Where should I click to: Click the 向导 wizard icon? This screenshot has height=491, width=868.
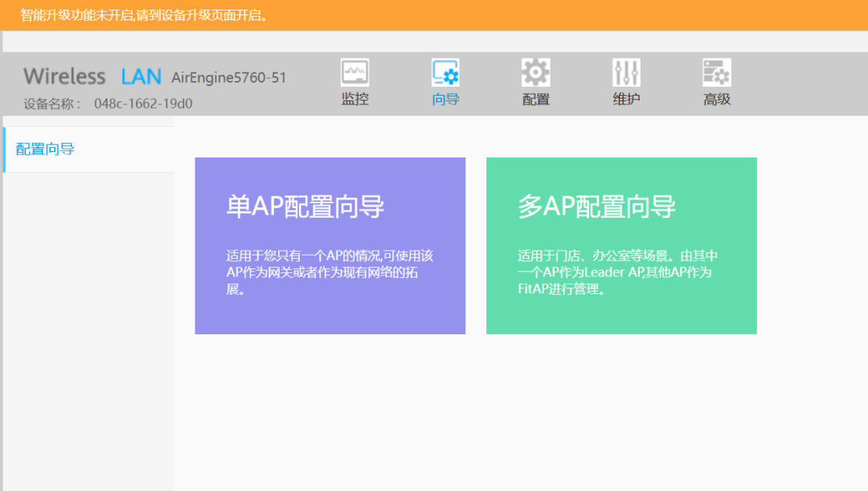coord(445,73)
